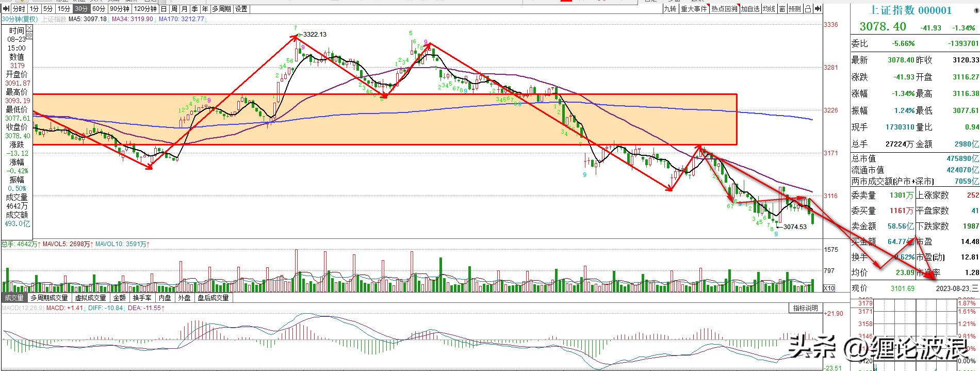Image resolution: width=980 pixels, height=371 pixels.
Task: Click the collapse arrow left of 分时 tab
Action: pos(6,9)
